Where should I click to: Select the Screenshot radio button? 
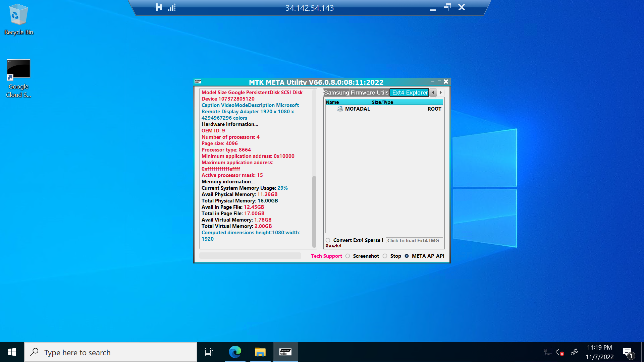pyautogui.click(x=347, y=256)
